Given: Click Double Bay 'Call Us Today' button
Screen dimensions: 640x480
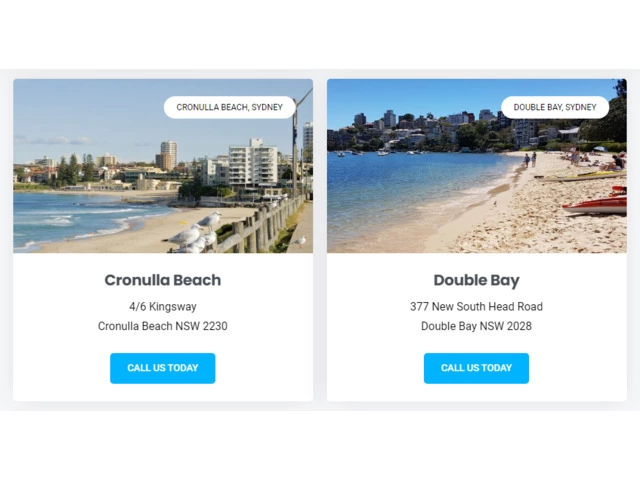Looking at the screenshot, I should [476, 368].
